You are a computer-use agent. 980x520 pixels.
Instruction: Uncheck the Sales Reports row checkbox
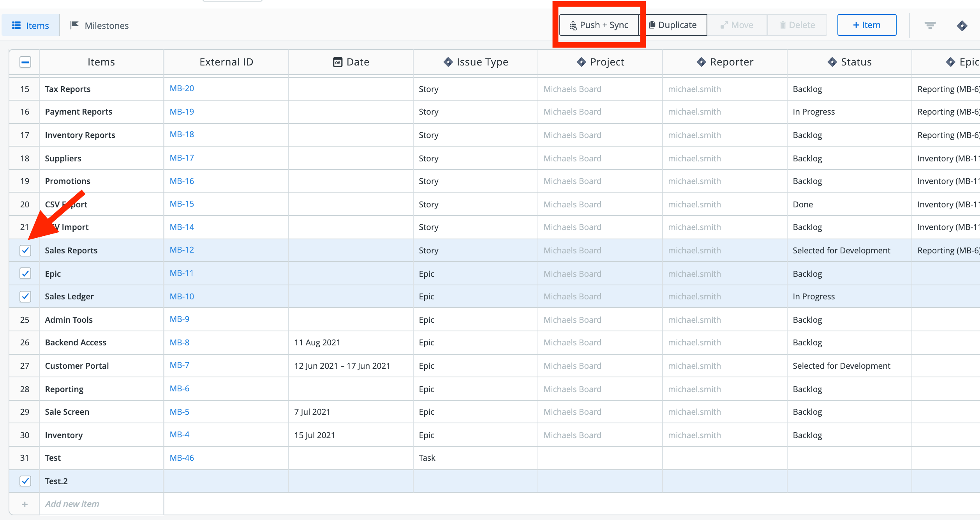(x=25, y=250)
